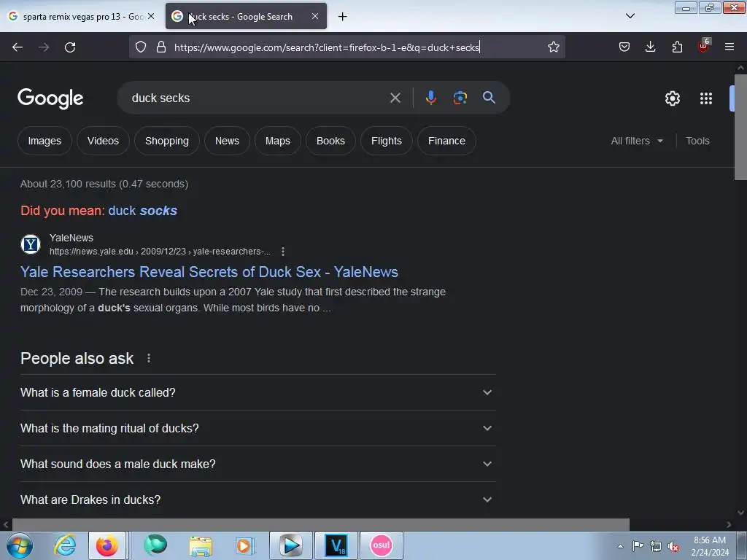Open Vegas Pro 18 from taskbar
The height and width of the screenshot is (560, 747).
click(x=336, y=545)
